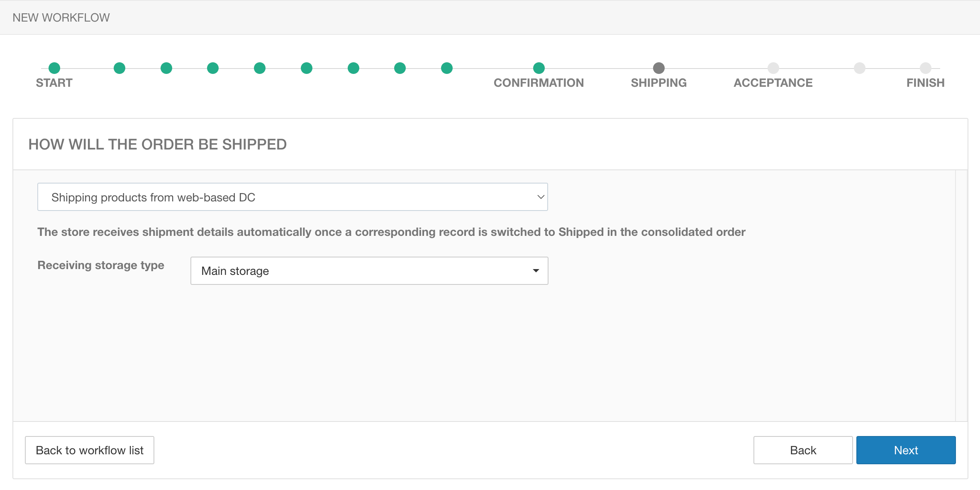Click the CONFIRMATION step dot

point(539,68)
